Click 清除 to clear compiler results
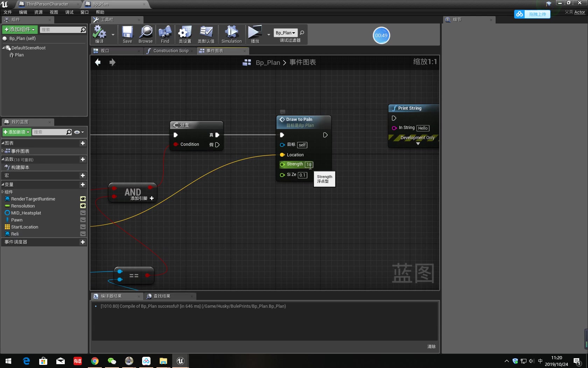Screen dimensions: 588x368 [x=431, y=346]
